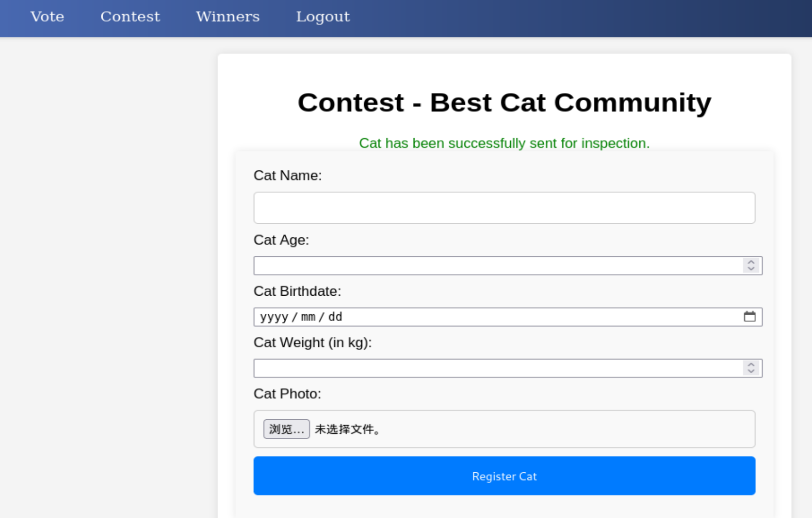Screen dimensions: 812x518
Task: Click the down arrow on Cat Age spinner
Action: [751, 268]
